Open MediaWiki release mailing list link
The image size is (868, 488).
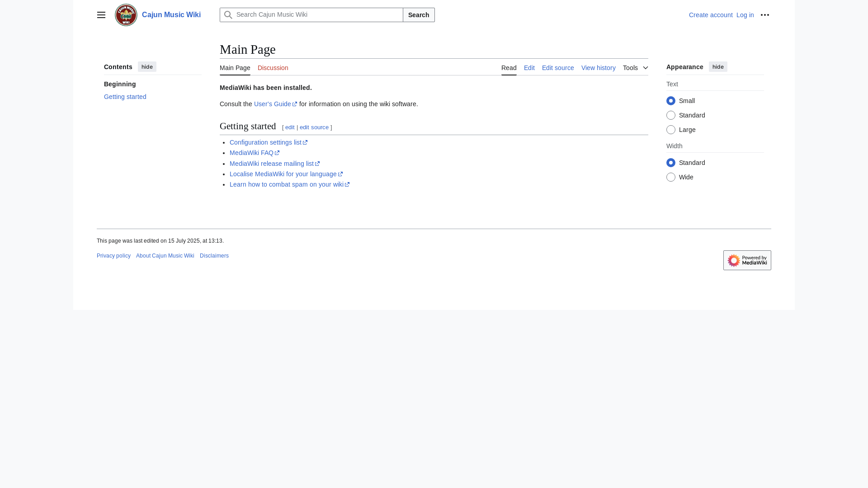coord(274,164)
